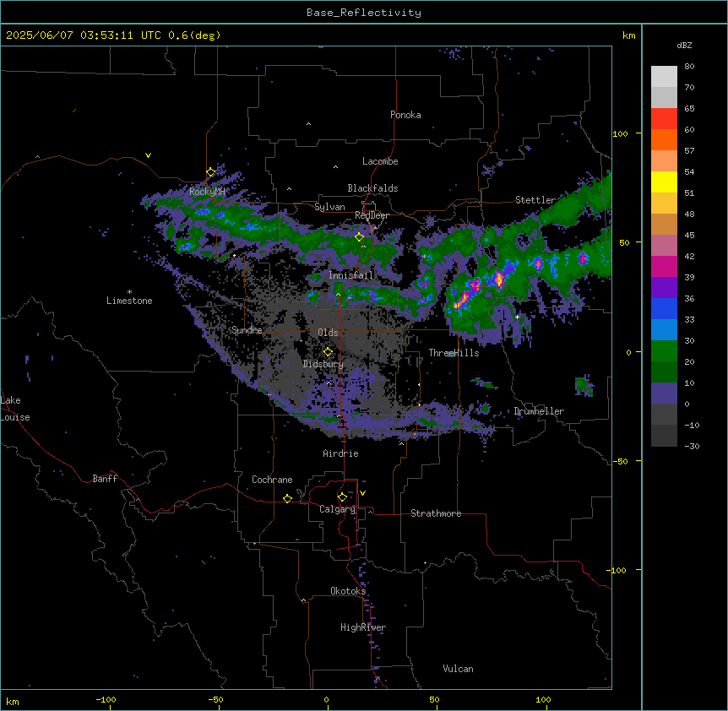Screen dimensions: 728x711
Task: Click the yellow V marker northeast of Calgary
Action: click(x=362, y=493)
